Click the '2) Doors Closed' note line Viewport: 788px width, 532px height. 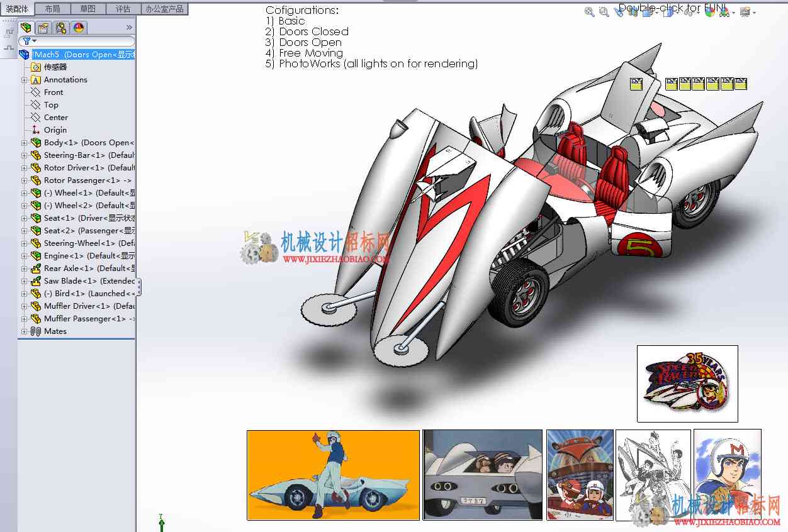coord(307,31)
